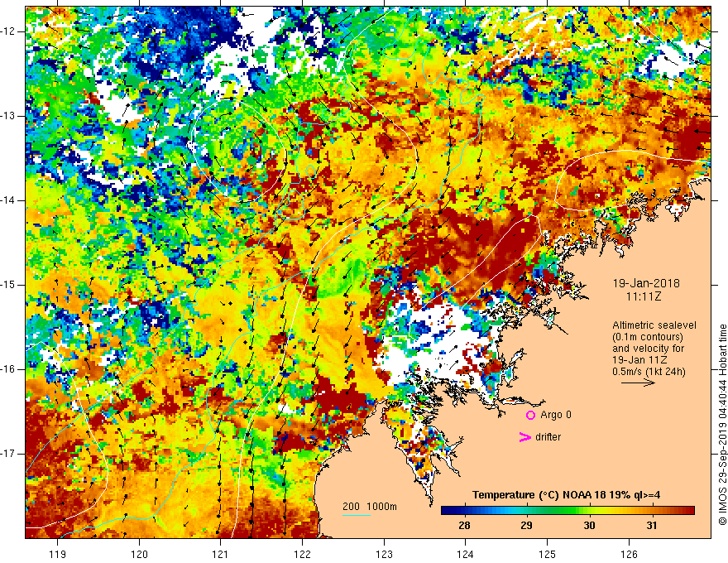Viewport: 728px width, 563px height.
Task: Click the longitude axis label '123'
Action: pyautogui.click(x=384, y=554)
